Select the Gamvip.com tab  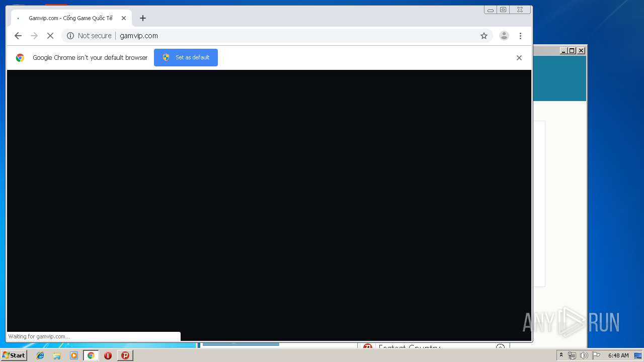(x=71, y=18)
